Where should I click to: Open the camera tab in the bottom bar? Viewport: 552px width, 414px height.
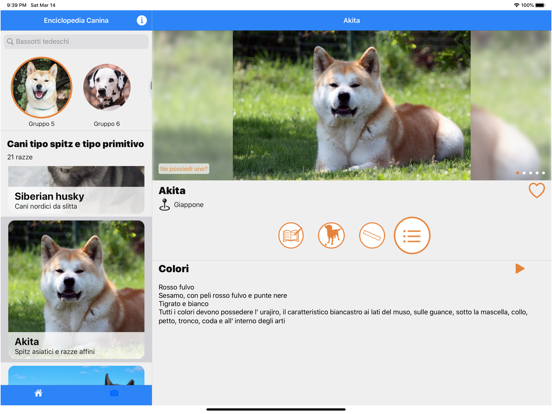click(x=114, y=393)
